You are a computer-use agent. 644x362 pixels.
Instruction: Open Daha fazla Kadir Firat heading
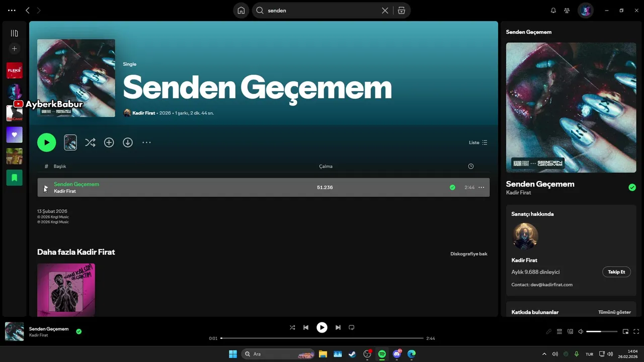(x=76, y=252)
